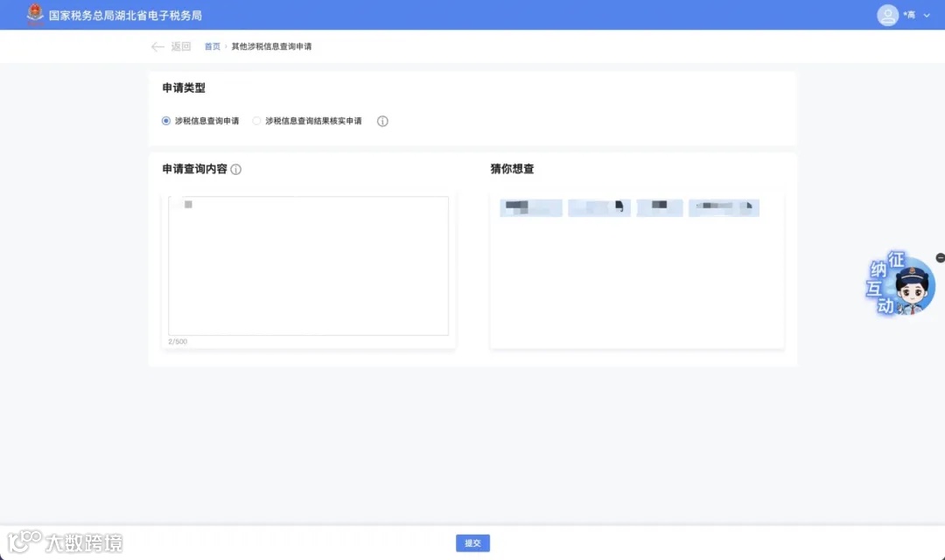Open 首页 breadcrumb link
The height and width of the screenshot is (560, 945).
(x=212, y=46)
